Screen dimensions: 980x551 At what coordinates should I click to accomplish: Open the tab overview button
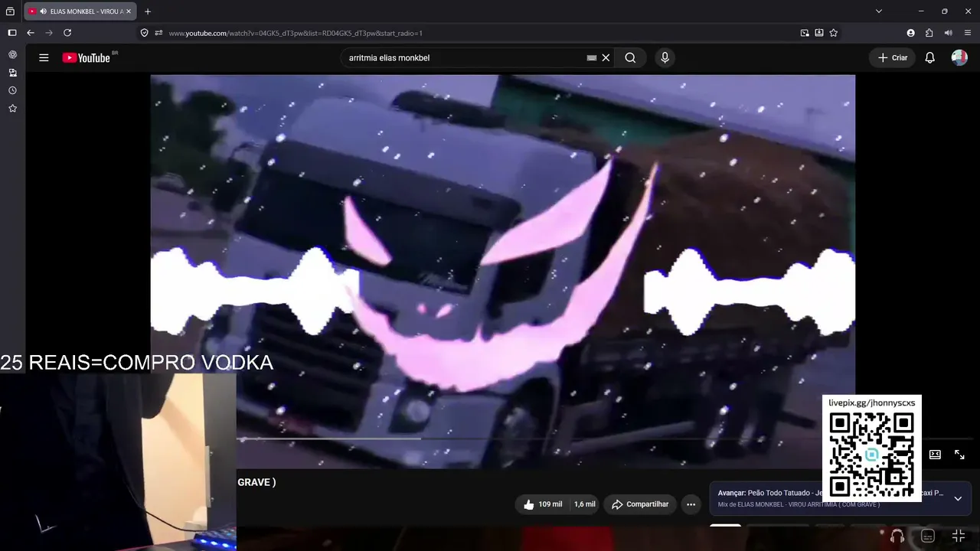coord(10,11)
